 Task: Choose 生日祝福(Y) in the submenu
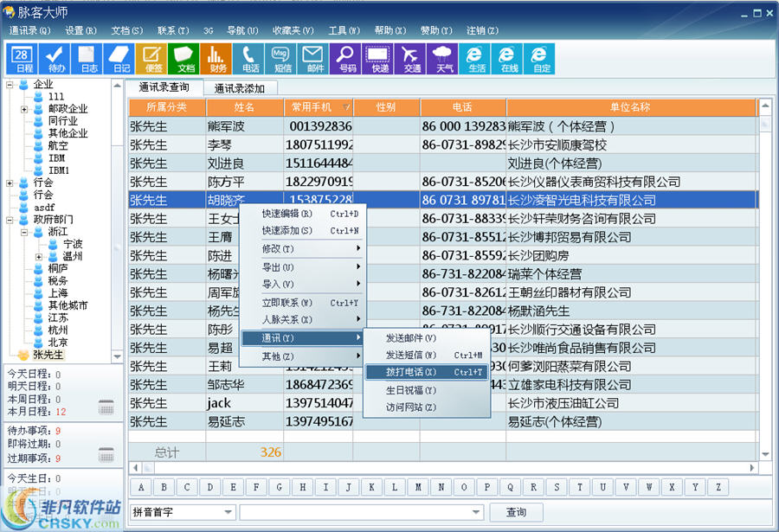click(x=428, y=390)
